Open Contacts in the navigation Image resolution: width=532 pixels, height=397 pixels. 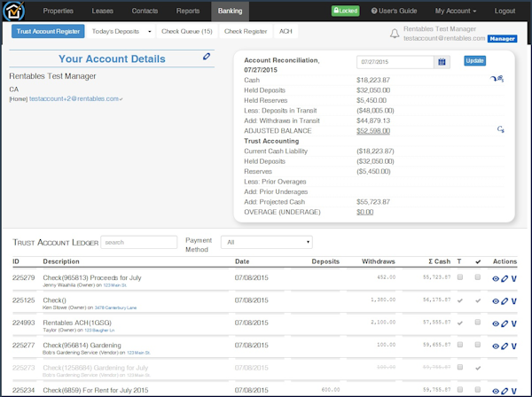point(145,11)
